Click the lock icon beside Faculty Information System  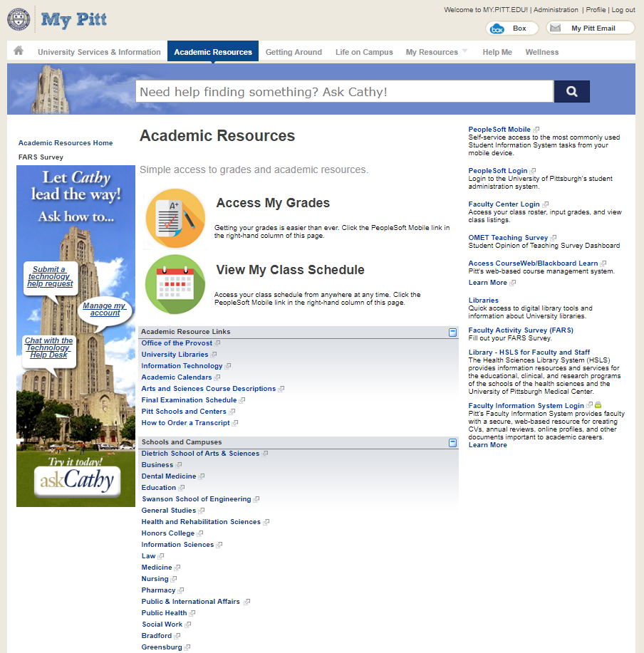click(598, 404)
